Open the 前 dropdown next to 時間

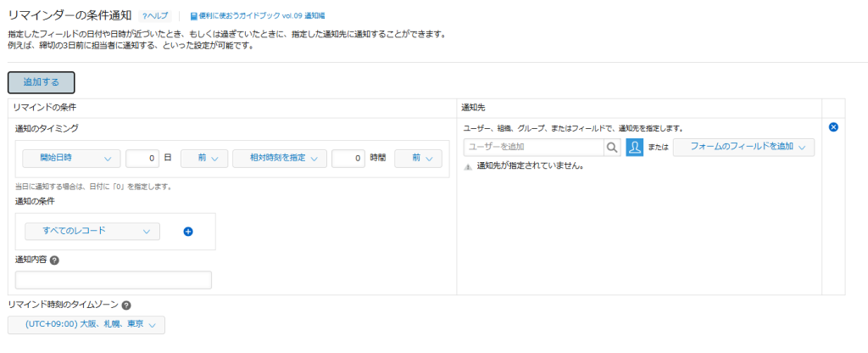coord(417,158)
